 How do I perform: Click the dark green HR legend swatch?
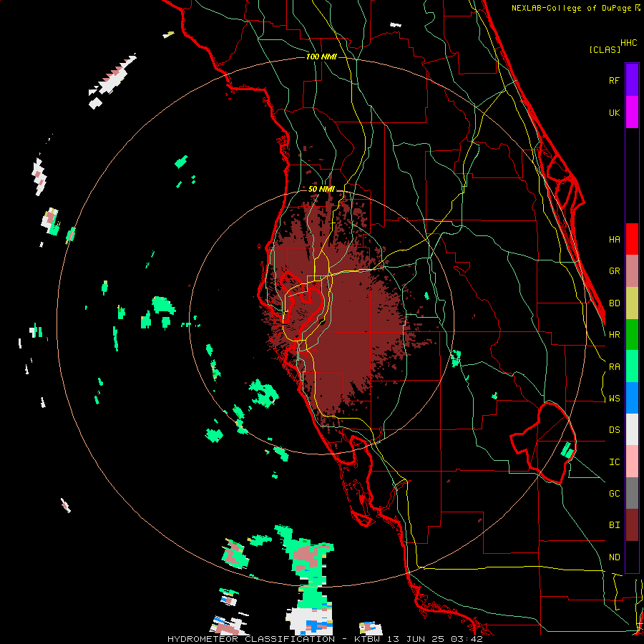pyautogui.click(x=632, y=334)
